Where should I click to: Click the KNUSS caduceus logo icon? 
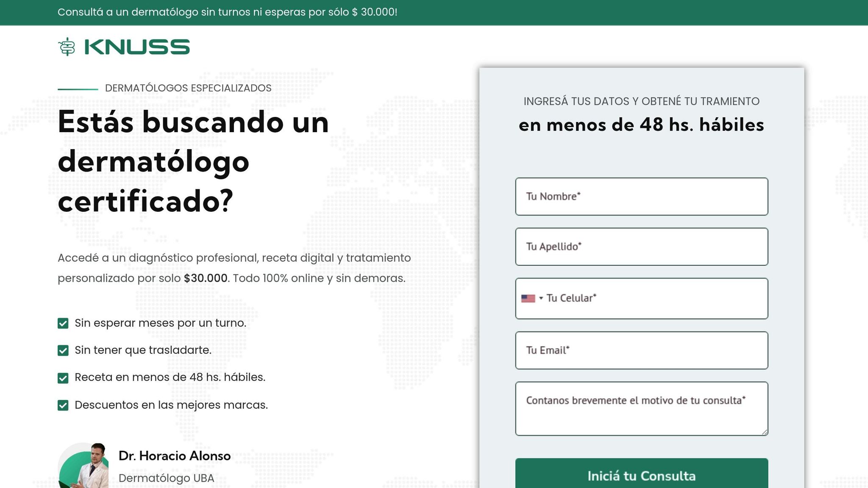[67, 47]
